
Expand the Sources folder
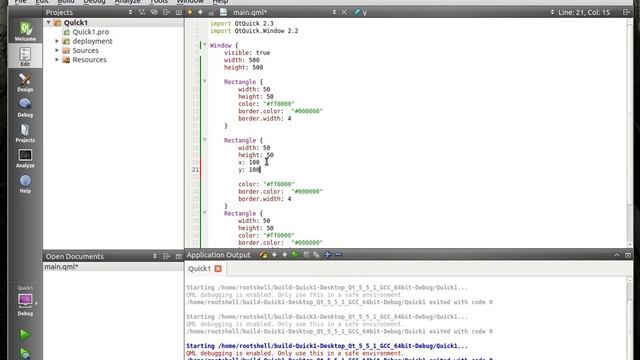point(57,50)
